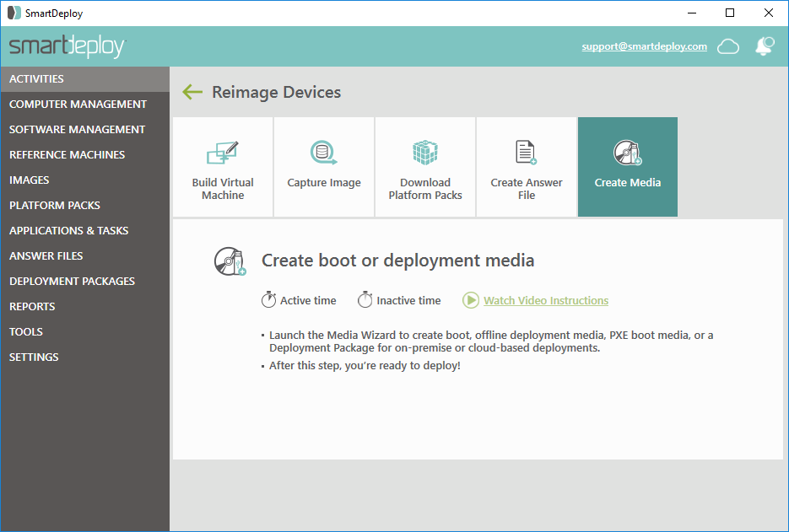
Task: Open the Download Platform Packs tile
Action: pyautogui.click(x=425, y=167)
